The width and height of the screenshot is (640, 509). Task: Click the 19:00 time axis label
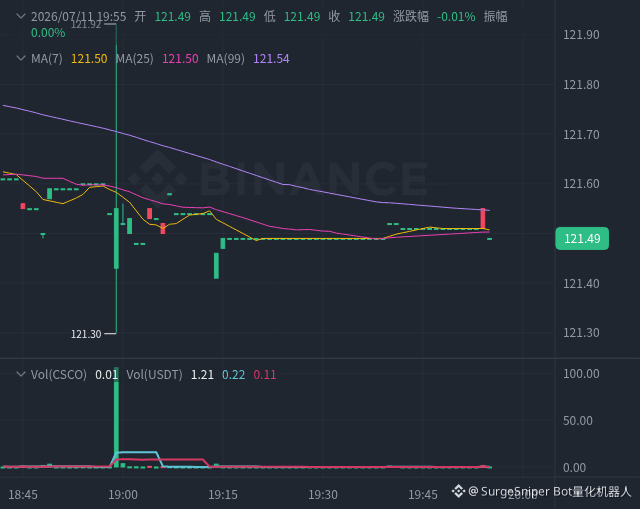[x=123, y=495]
